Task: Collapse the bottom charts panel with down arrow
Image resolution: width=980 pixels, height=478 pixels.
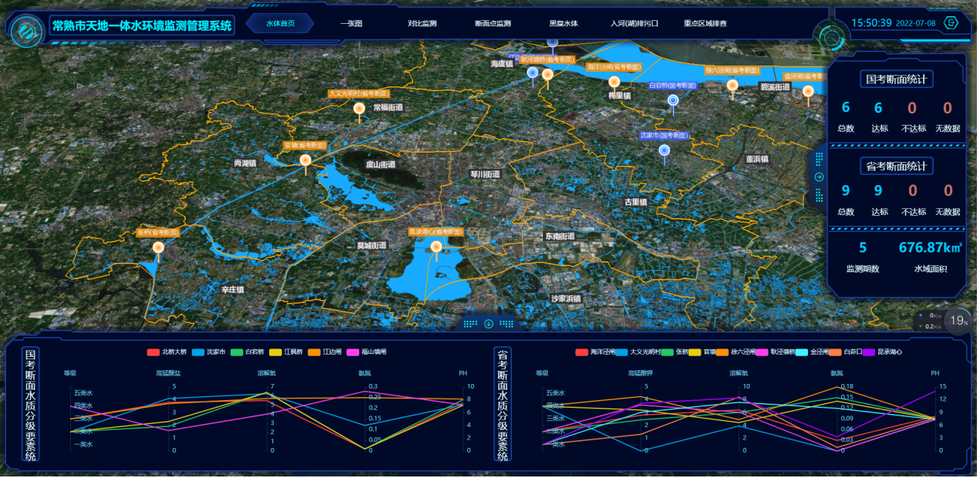Action: click(x=488, y=324)
